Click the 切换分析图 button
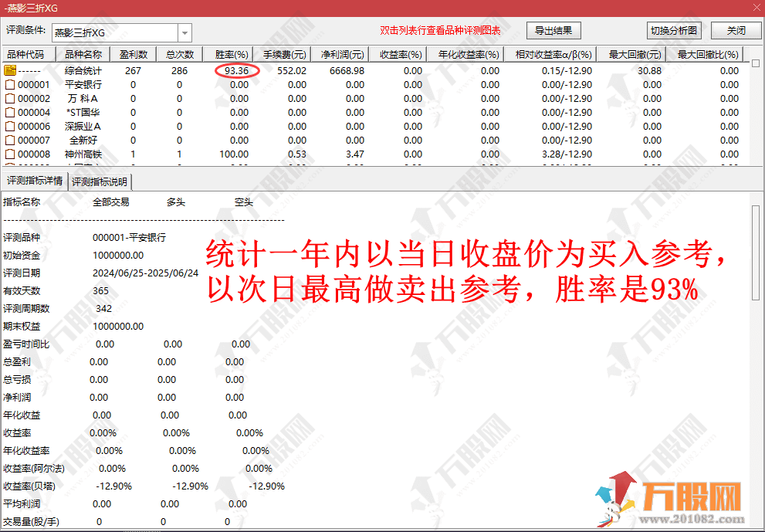The height and width of the screenshot is (532, 765). click(x=673, y=30)
